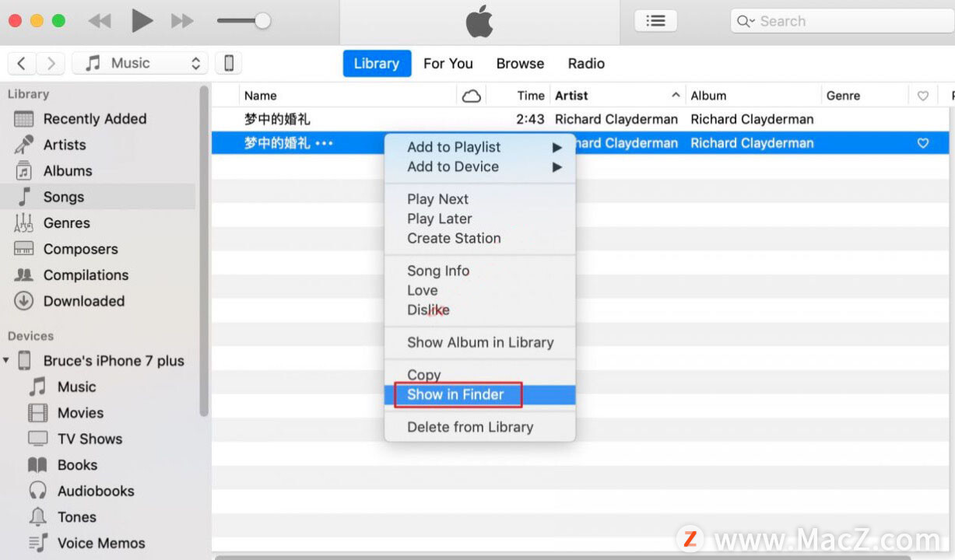The height and width of the screenshot is (560, 955).
Task: Adjust the volume slider knob
Action: coord(263,21)
